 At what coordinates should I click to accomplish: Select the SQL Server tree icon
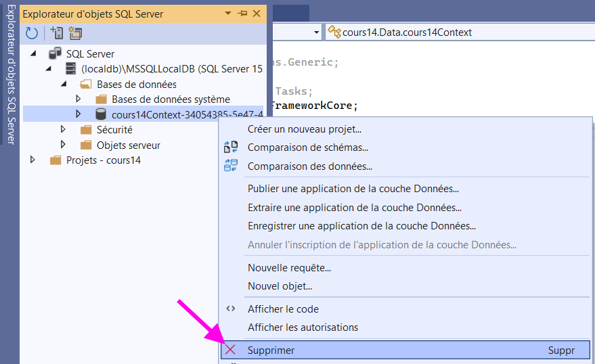(x=55, y=53)
